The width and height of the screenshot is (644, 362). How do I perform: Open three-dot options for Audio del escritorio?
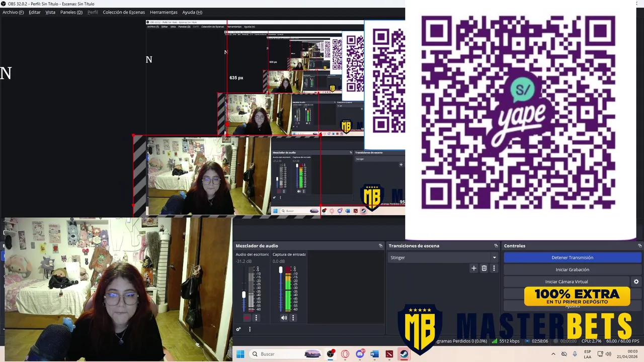coord(256,318)
